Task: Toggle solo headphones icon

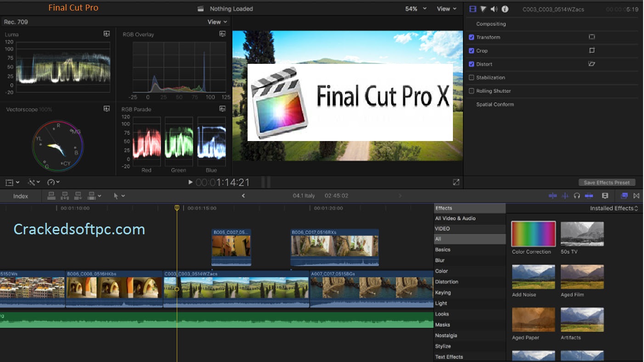Action: (577, 196)
